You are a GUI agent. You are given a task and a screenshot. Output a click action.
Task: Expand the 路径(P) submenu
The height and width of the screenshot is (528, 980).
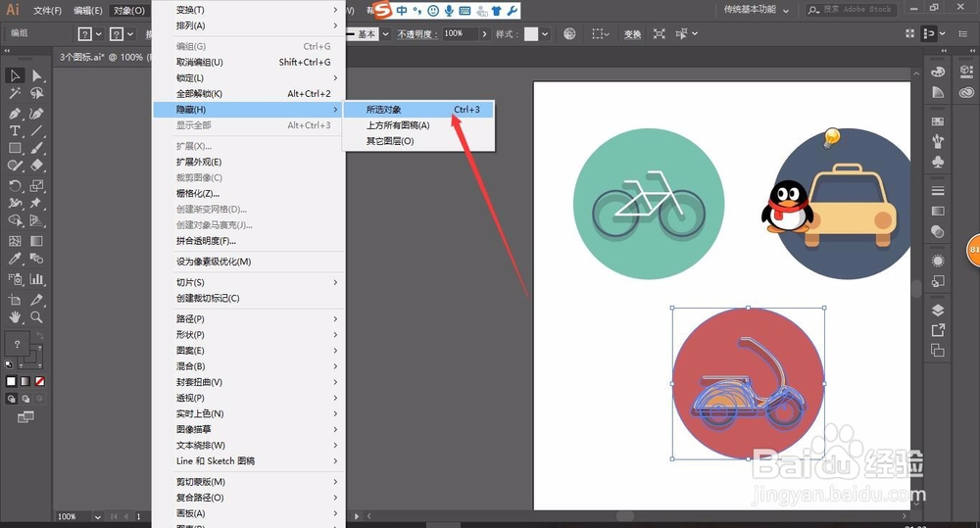[x=249, y=318]
